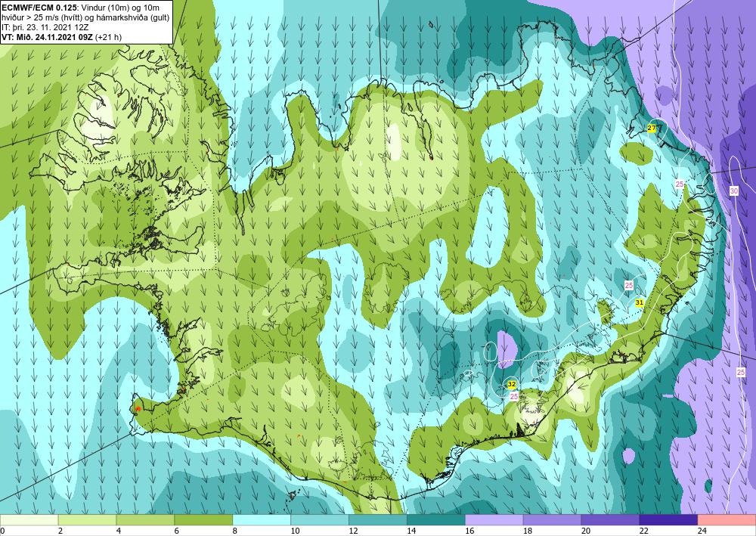Click the legend scale number 12
The height and width of the screenshot is (536, 756).
(x=353, y=531)
